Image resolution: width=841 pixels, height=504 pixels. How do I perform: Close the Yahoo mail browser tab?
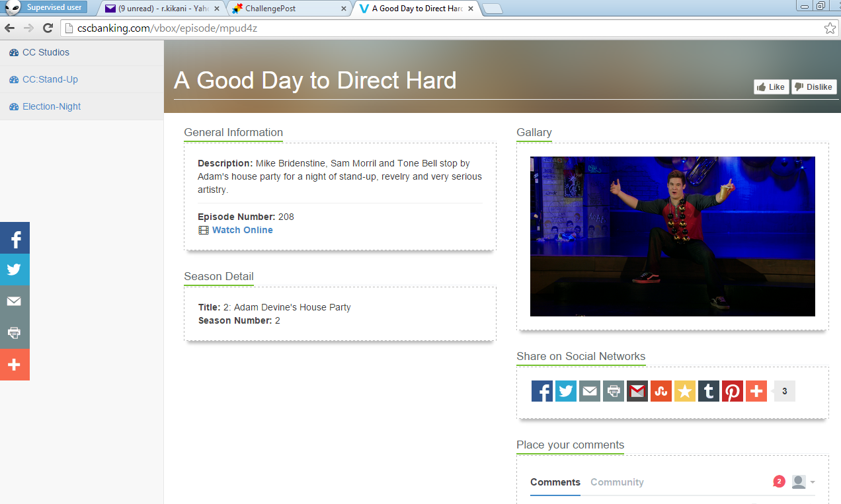click(216, 9)
